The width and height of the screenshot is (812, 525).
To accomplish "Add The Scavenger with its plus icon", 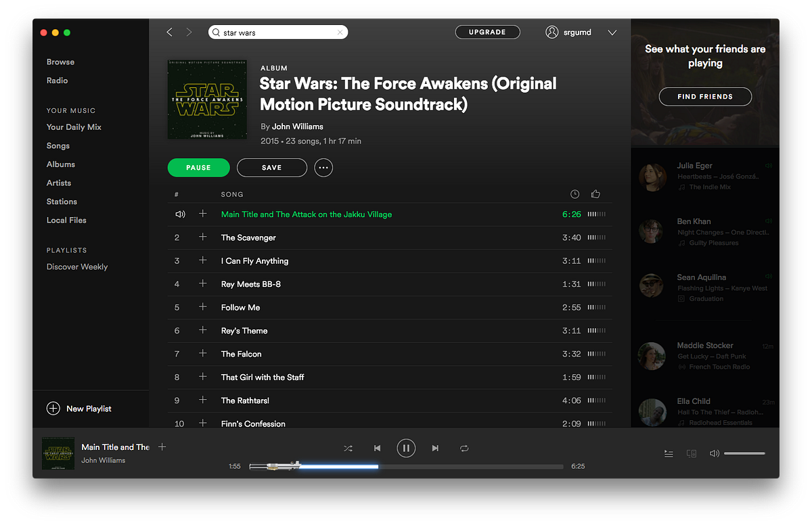I will point(202,237).
